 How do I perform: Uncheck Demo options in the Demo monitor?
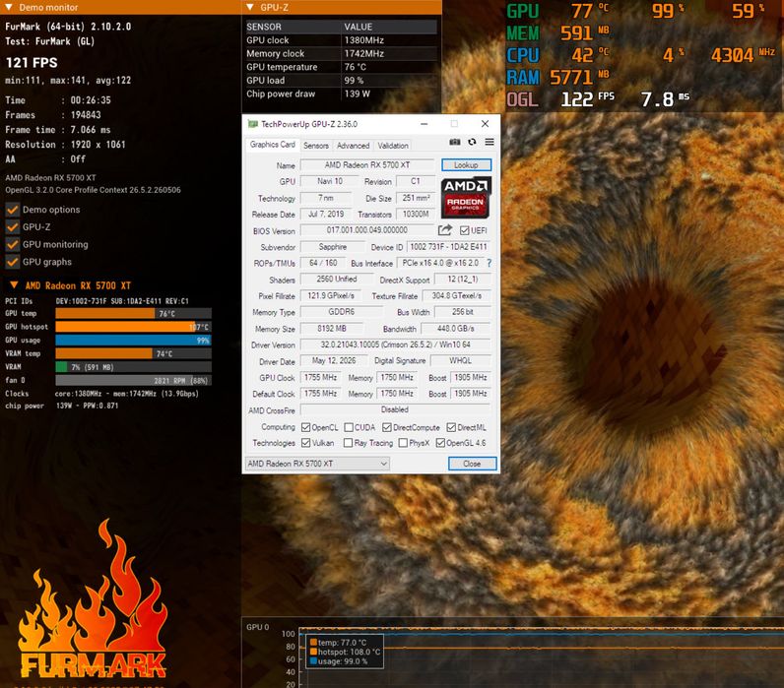[x=13, y=210]
